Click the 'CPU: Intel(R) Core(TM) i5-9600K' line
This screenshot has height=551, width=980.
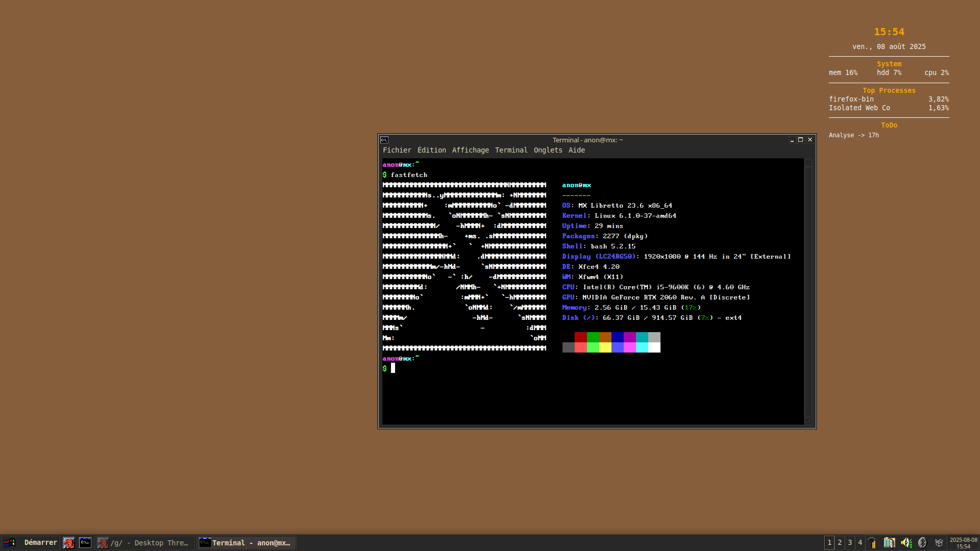point(656,287)
